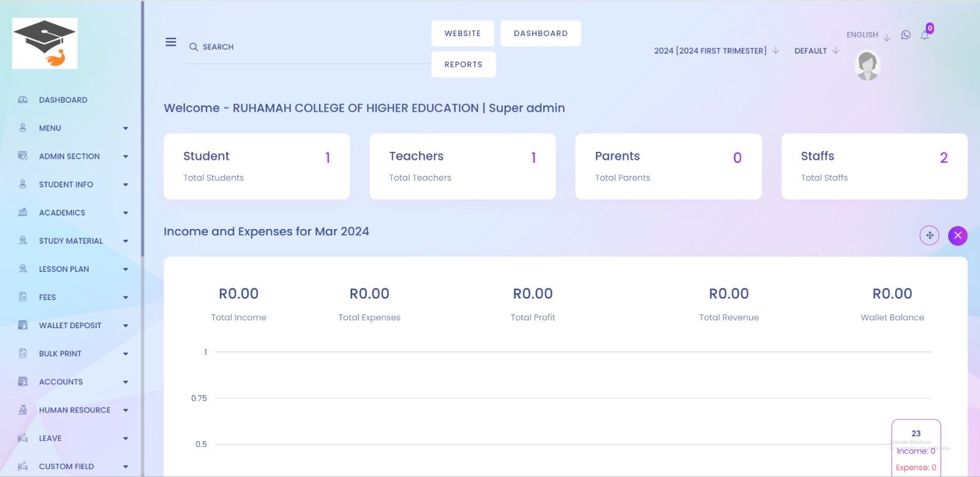Open the 2024 First Trimester session dropdown

pyautogui.click(x=716, y=51)
